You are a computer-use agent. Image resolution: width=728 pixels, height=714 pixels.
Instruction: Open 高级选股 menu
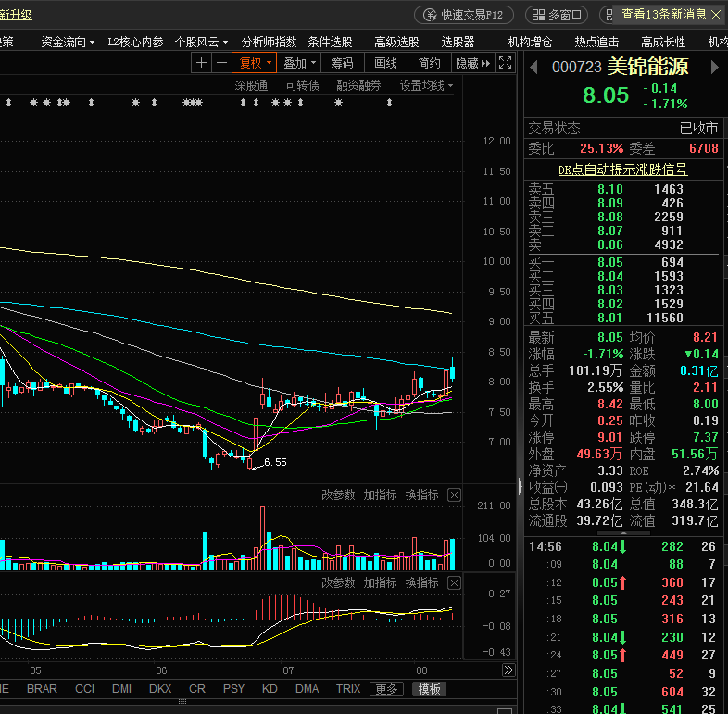point(396,43)
